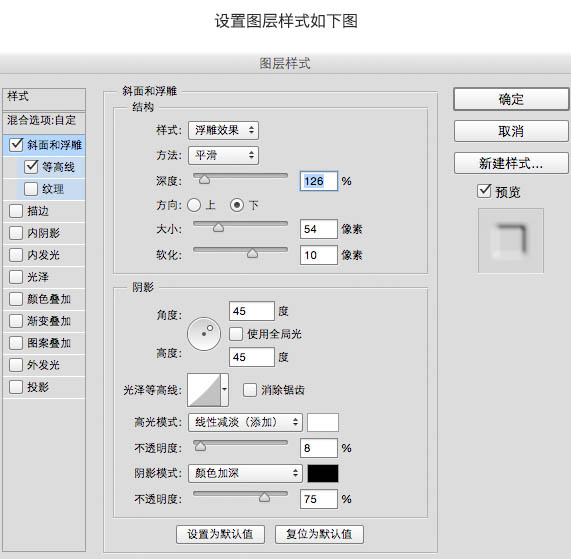Image resolution: width=571 pixels, height=559 pixels.
Task: Click 设置为默认值 button
Action: coord(220,534)
